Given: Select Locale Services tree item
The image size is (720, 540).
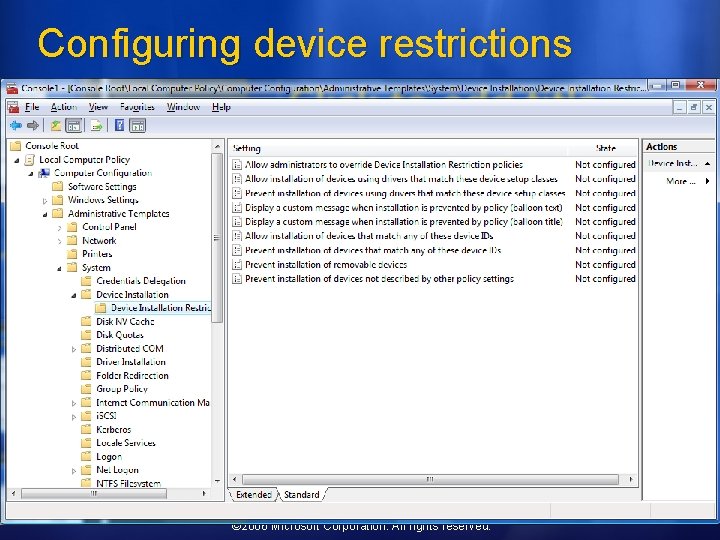Looking at the screenshot, I should click(x=126, y=443).
